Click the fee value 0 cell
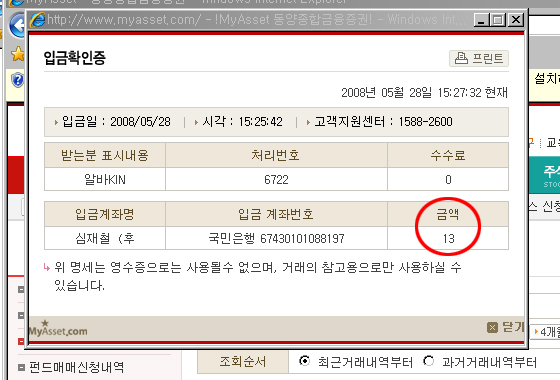560x380 pixels. click(x=448, y=179)
